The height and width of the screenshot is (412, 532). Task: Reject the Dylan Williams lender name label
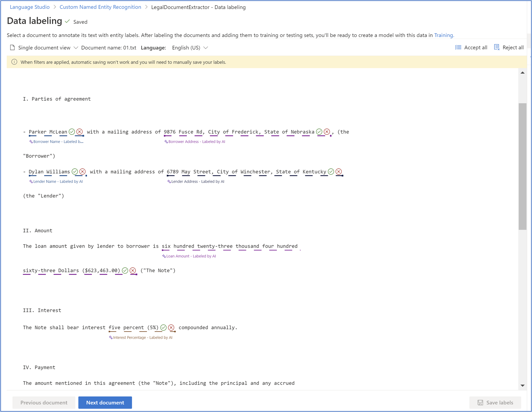pyautogui.click(x=83, y=172)
